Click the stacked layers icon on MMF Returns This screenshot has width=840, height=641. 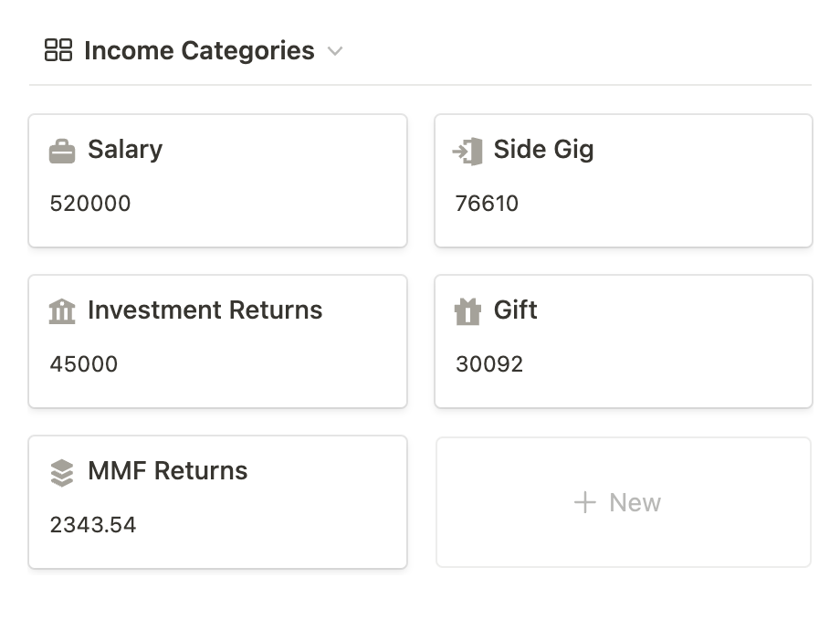62,472
